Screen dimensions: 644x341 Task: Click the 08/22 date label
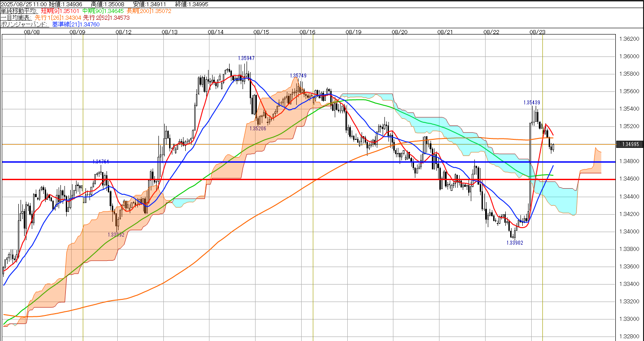click(492, 32)
